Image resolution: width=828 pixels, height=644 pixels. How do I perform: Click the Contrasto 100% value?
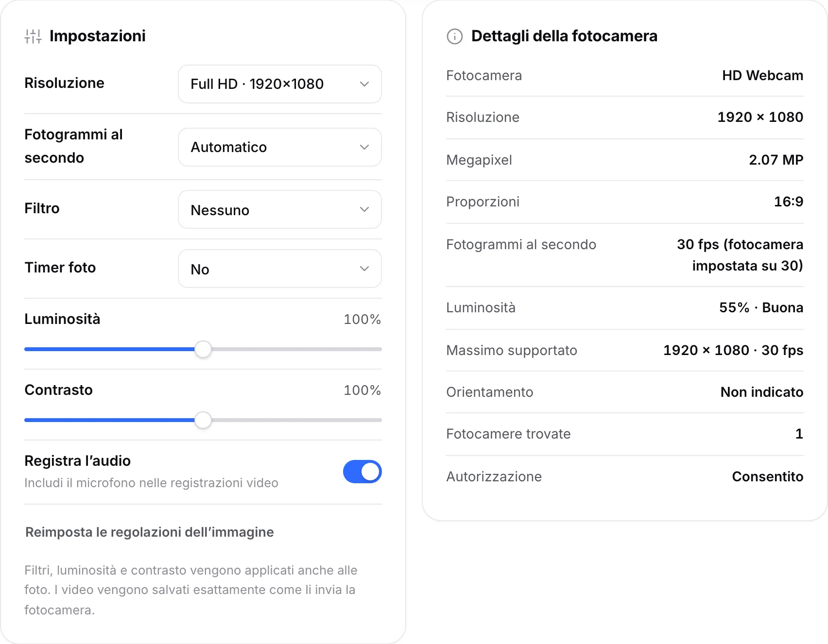pos(362,390)
